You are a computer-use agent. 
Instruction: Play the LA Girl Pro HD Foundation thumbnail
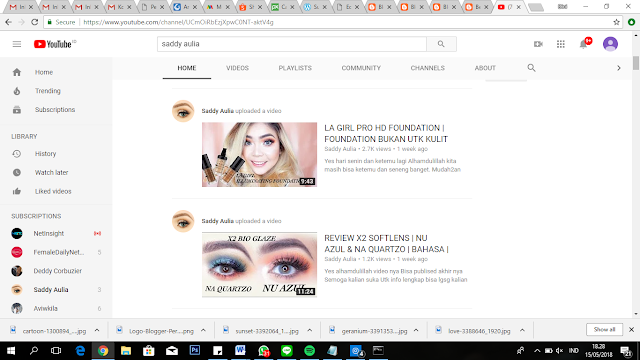[x=259, y=155]
